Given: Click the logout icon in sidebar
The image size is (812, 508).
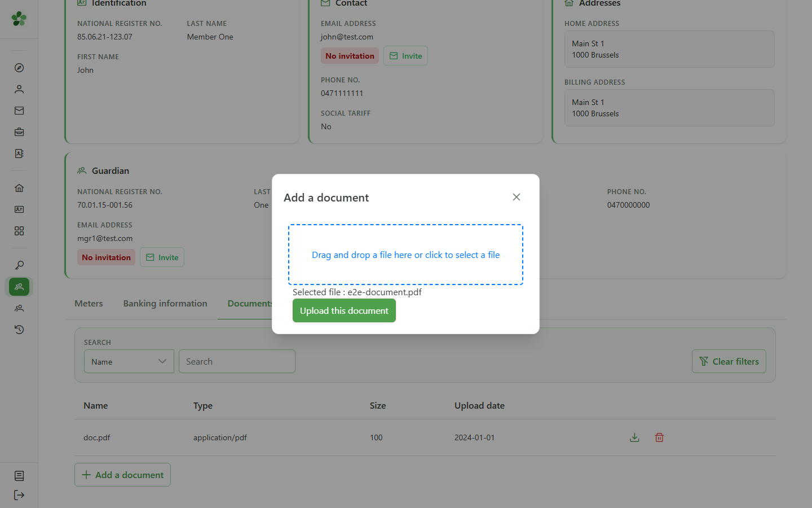Looking at the screenshot, I should click(x=19, y=495).
